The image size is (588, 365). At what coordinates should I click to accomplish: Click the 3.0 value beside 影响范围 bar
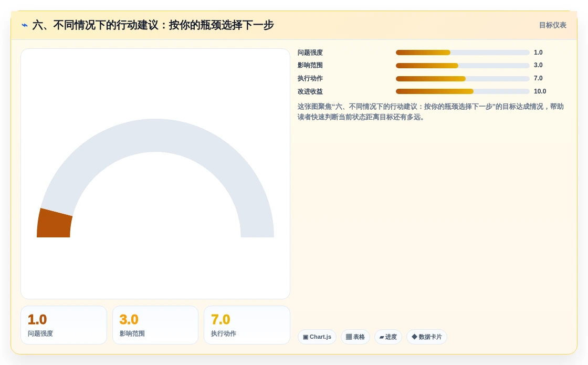(x=538, y=65)
